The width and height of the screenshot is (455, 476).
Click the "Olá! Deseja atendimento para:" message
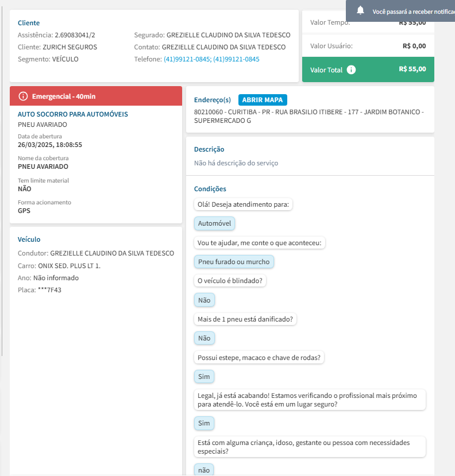(244, 204)
